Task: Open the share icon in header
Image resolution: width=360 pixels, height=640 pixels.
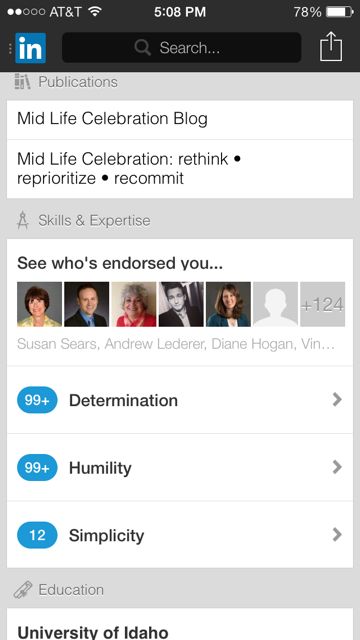Action: [x=331, y=47]
